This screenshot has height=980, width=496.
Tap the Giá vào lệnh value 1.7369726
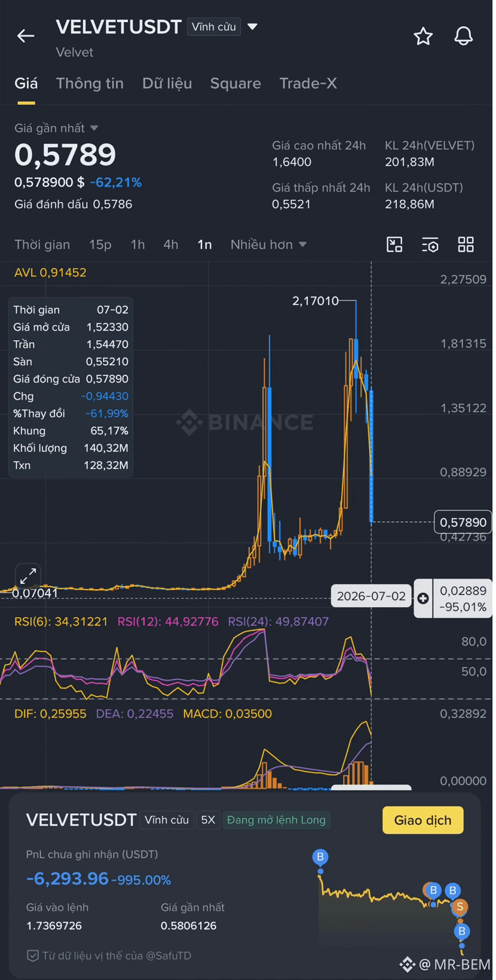click(x=54, y=926)
